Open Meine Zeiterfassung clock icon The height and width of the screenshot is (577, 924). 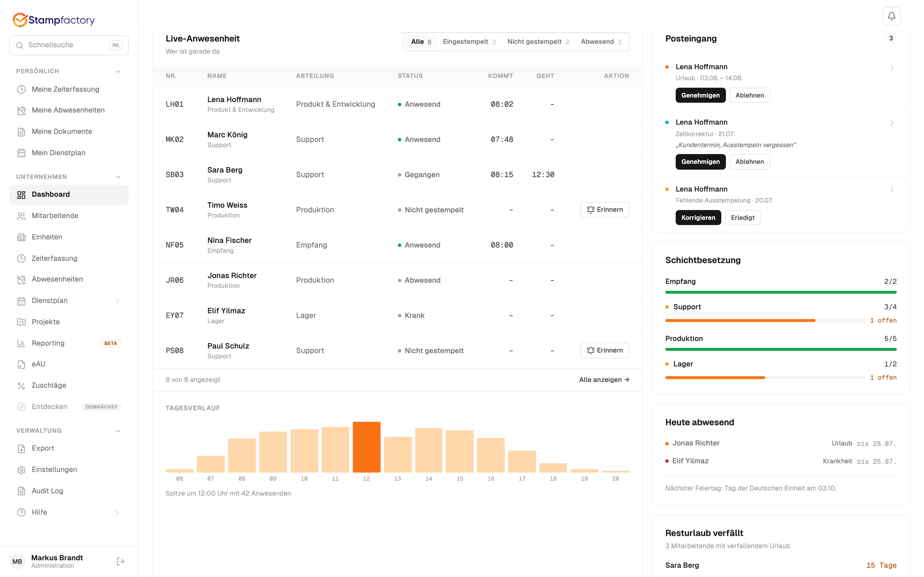21,89
